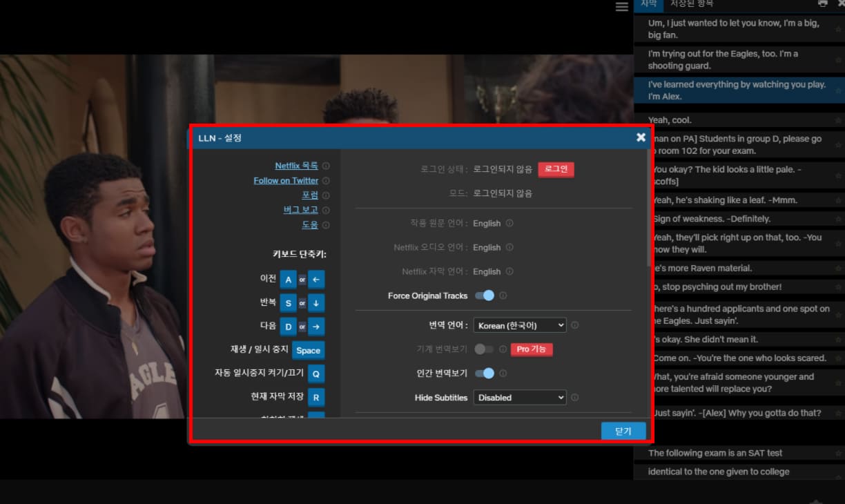Select subtitle 'I'm trying out for the Eagles, too'
Screen dimensions: 845x504
click(x=739, y=59)
